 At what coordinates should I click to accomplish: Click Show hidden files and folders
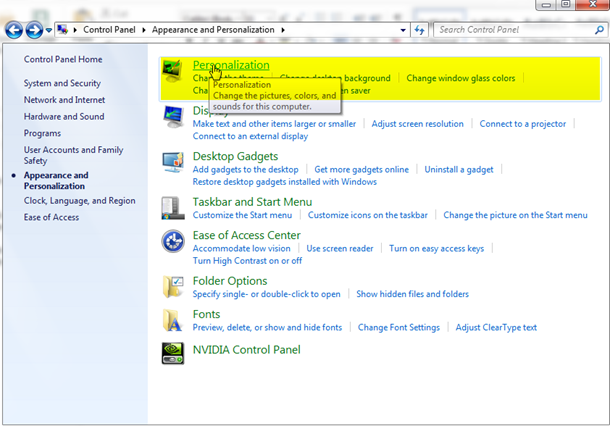point(412,294)
